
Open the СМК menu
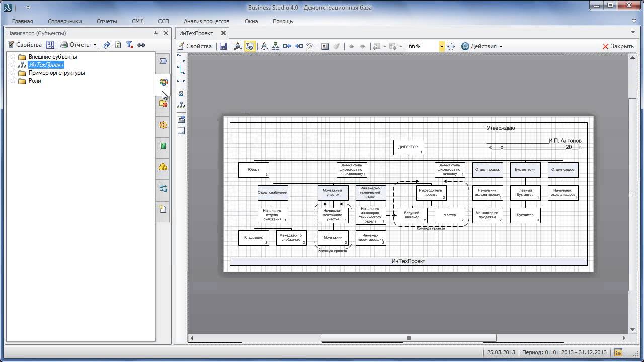tap(137, 21)
